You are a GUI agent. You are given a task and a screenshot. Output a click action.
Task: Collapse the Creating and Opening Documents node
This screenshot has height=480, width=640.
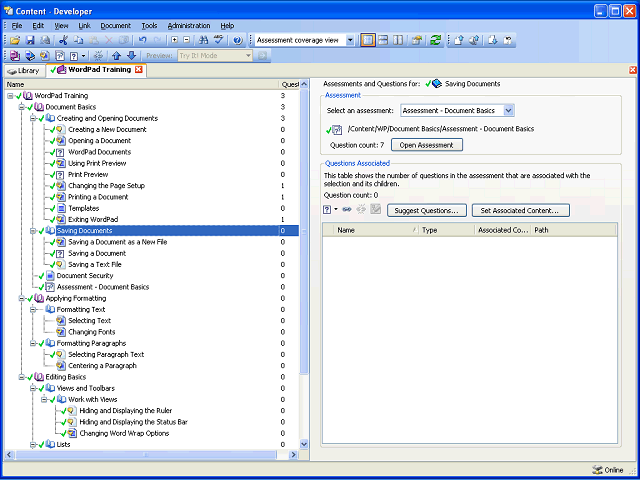(33, 118)
